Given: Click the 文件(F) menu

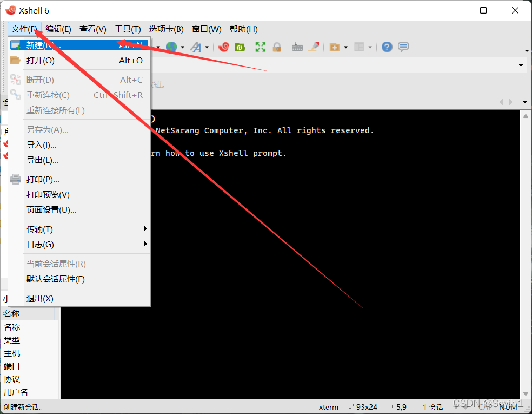Looking at the screenshot, I should pos(24,29).
